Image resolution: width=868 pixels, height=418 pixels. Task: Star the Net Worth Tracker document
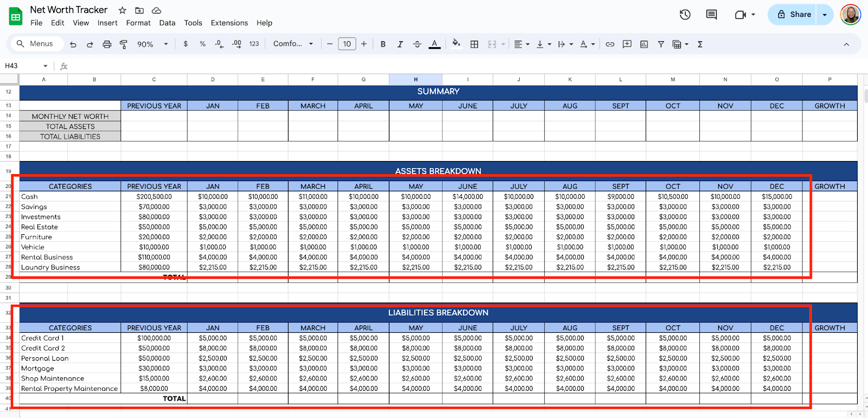tap(123, 10)
